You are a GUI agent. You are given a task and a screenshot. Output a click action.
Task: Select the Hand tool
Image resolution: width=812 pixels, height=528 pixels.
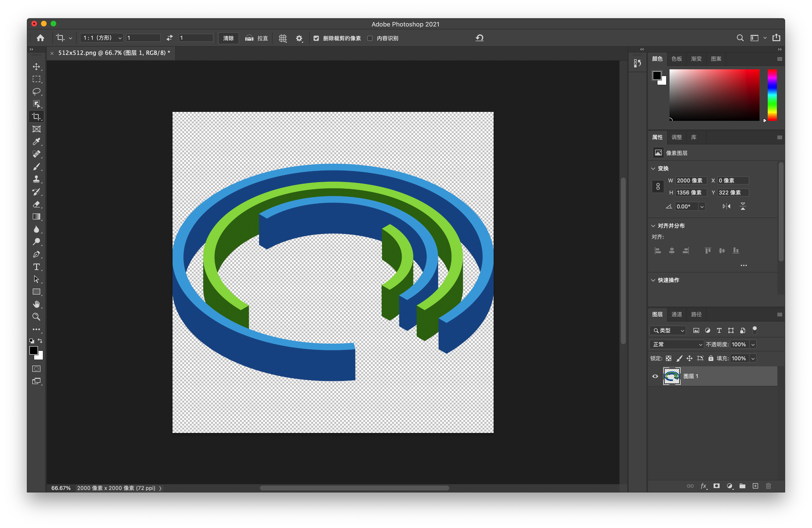pos(37,304)
